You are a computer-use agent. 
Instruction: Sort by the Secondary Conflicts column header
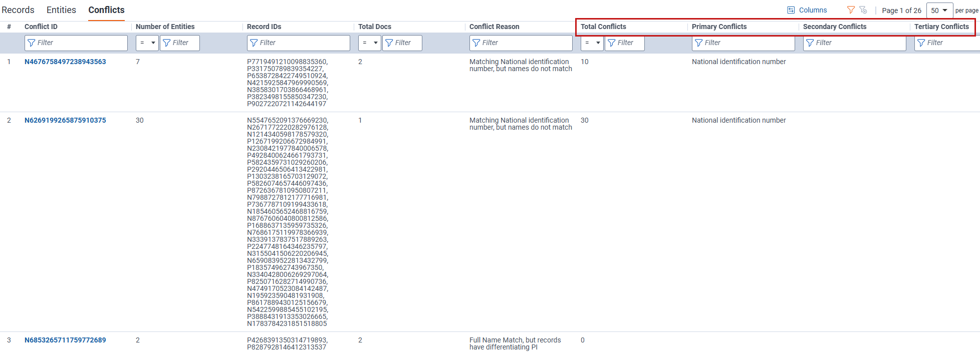pos(835,27)
